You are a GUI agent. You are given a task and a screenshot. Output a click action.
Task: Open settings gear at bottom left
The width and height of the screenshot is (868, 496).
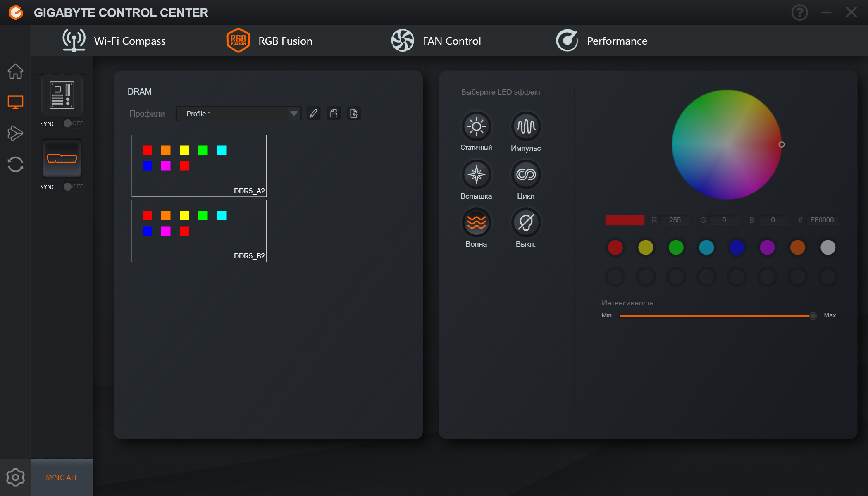(15, 477)
